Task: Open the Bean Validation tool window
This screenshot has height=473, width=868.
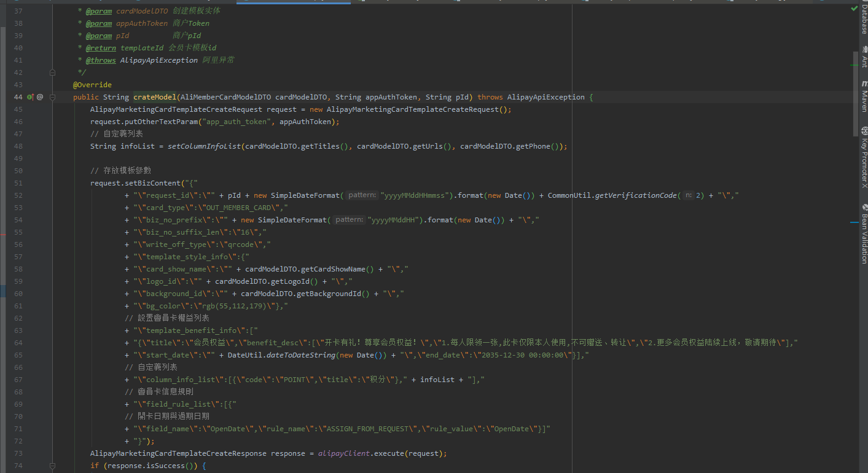Action: 864,233
